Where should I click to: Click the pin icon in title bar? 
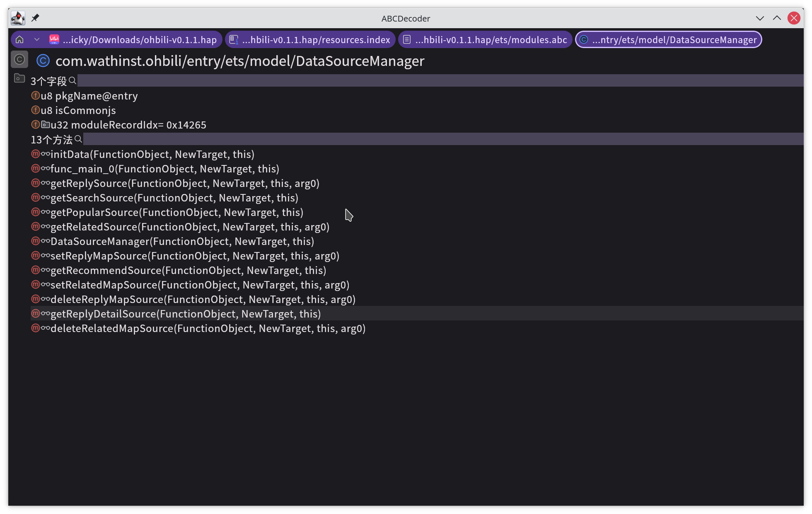35,18
